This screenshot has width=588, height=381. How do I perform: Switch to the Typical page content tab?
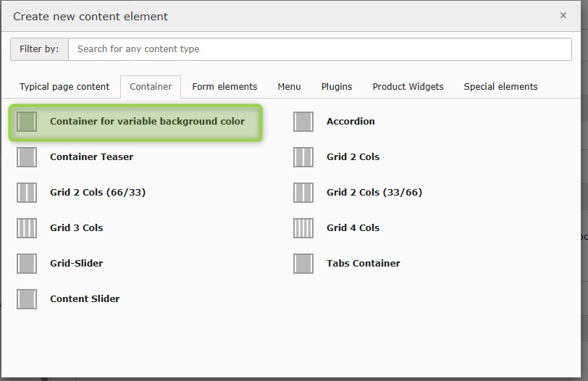click(64, 87)
